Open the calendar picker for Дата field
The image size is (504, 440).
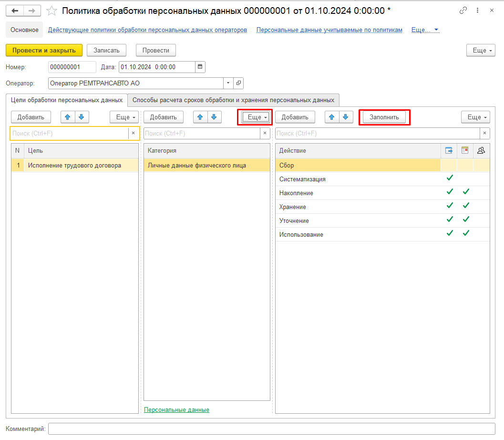click(x=200, y=67)
